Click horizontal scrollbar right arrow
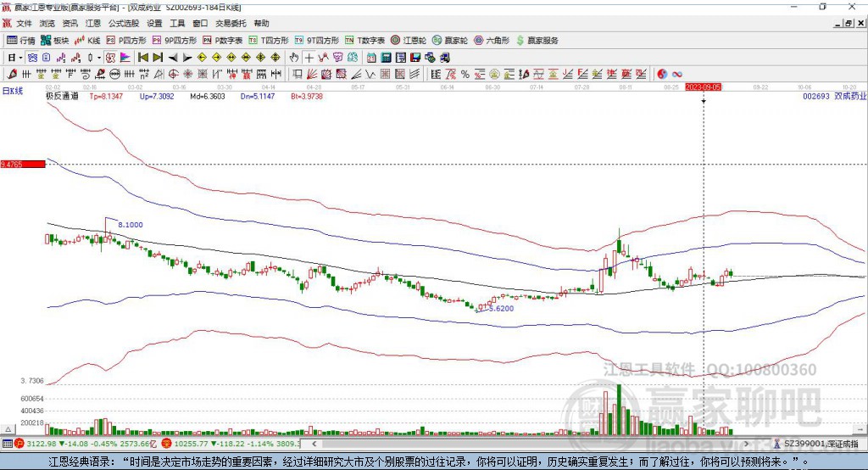The height and width of the screenshot is (470, 868). [x=746, y=444]
